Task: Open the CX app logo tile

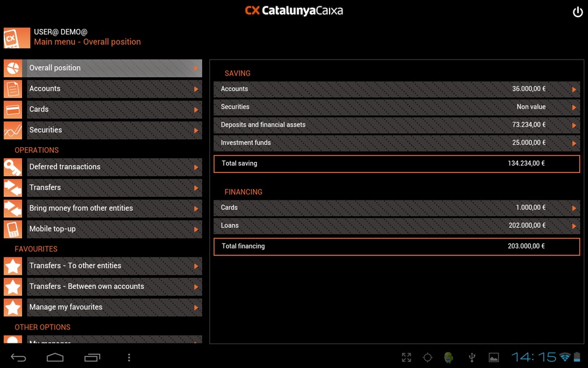Action: click(17, 38)
